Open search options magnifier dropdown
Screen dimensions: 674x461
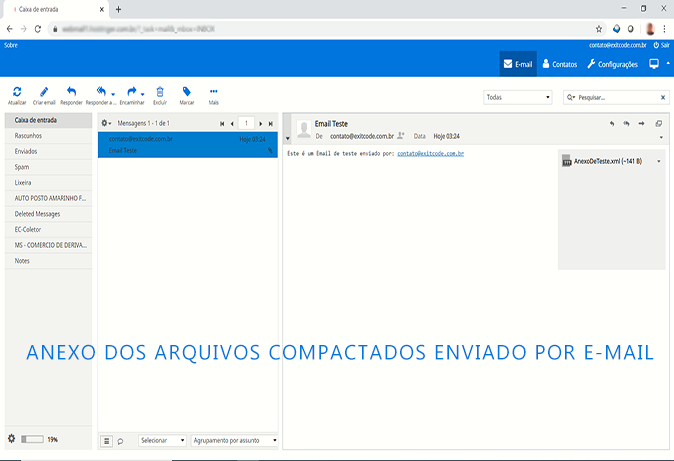(x=570, y=97)
